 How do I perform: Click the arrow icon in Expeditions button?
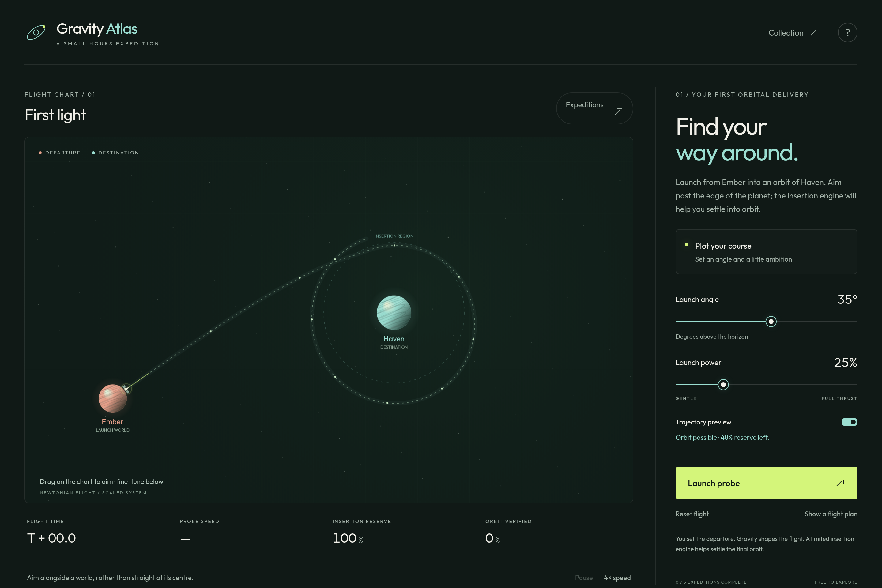coord(618,111)
